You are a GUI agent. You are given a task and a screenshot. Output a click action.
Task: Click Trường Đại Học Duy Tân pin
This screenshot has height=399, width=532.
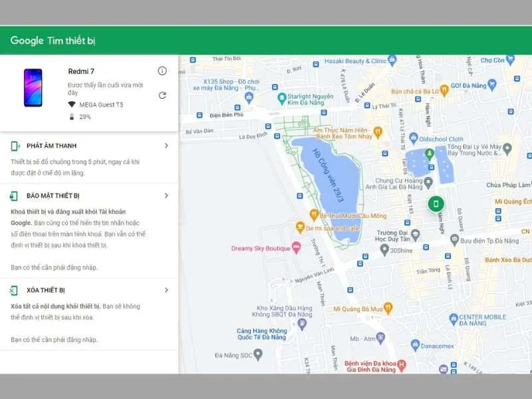415,235
